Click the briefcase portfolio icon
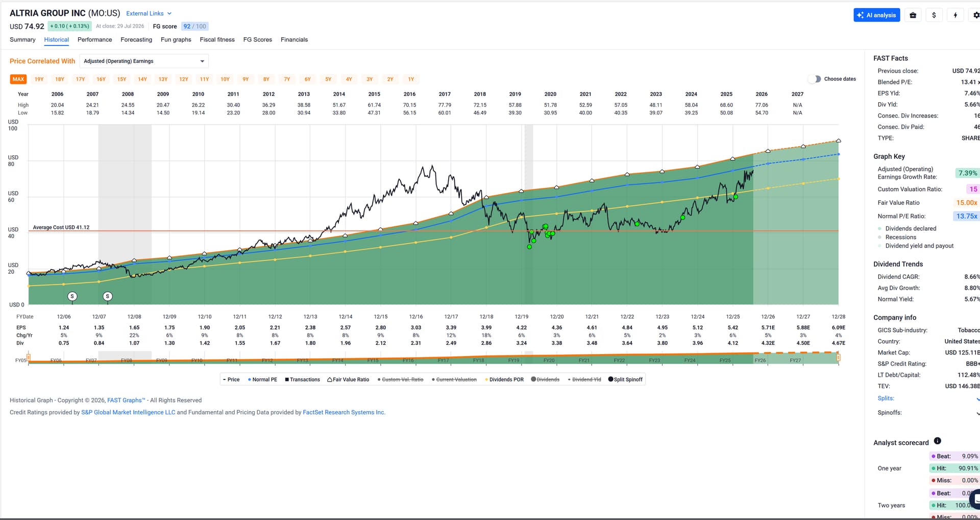This screenshot has width=980, height=520. tap(913, 15)
